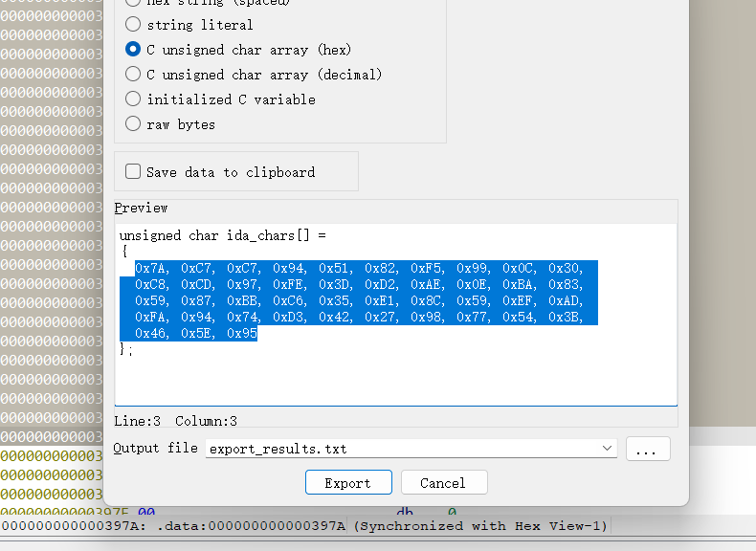Click "Synchronized with Hex View-1" status text
Viewport: 756px width, 551px height.
click(x=480, y=526)
